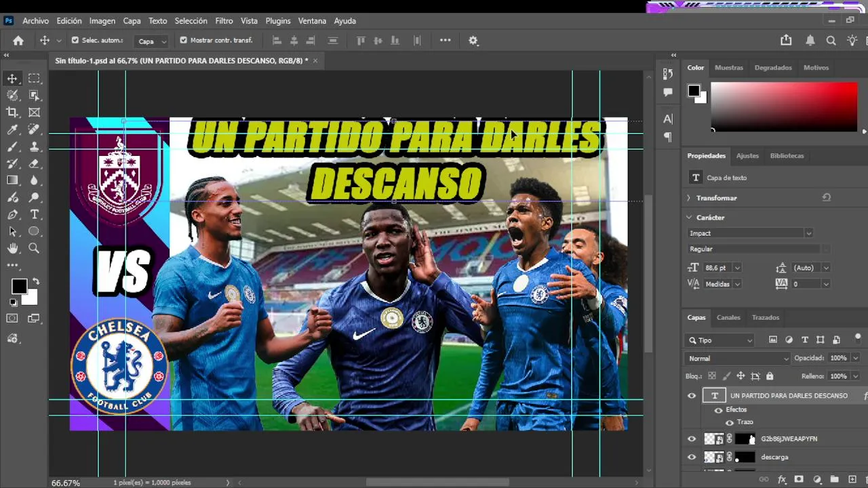Toggle Quick Mask mode icon
Image resolution: width=868 pixels, height=488 pixels.
[12, 318]
